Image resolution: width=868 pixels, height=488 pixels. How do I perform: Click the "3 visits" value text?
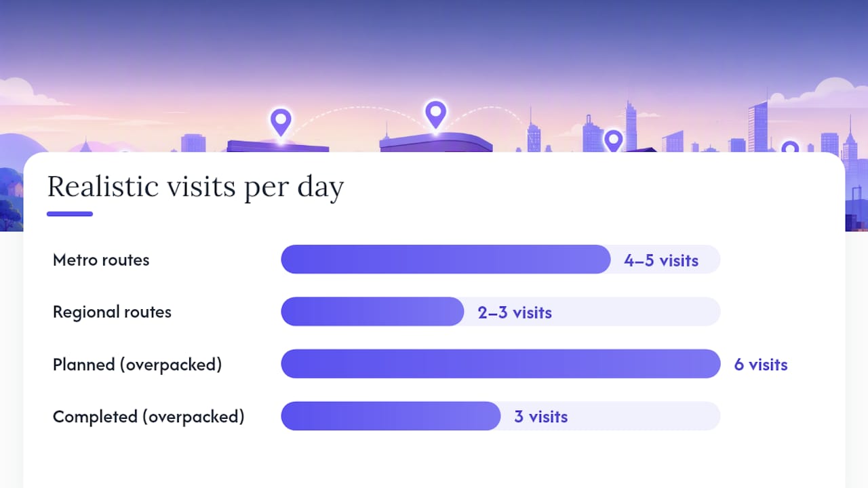coord(540,417)
